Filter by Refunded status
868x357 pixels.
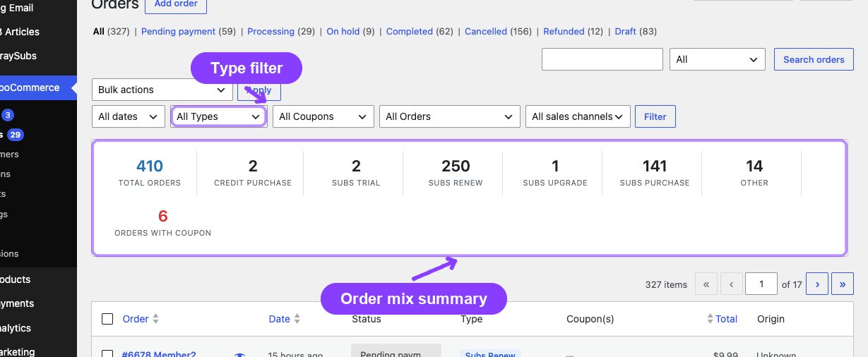point(564,31)
